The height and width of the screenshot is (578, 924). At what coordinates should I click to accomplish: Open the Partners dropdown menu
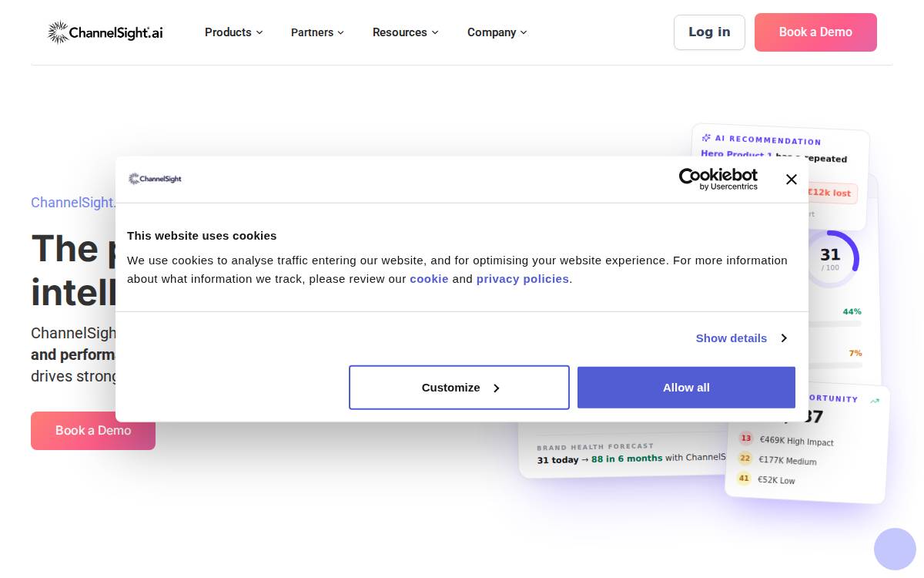[x=317, y=32]
